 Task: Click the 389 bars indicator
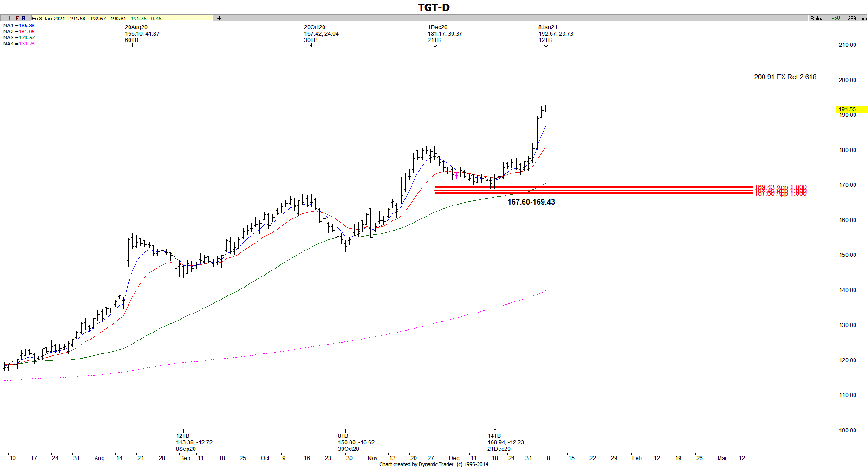[x=857, y=19]
